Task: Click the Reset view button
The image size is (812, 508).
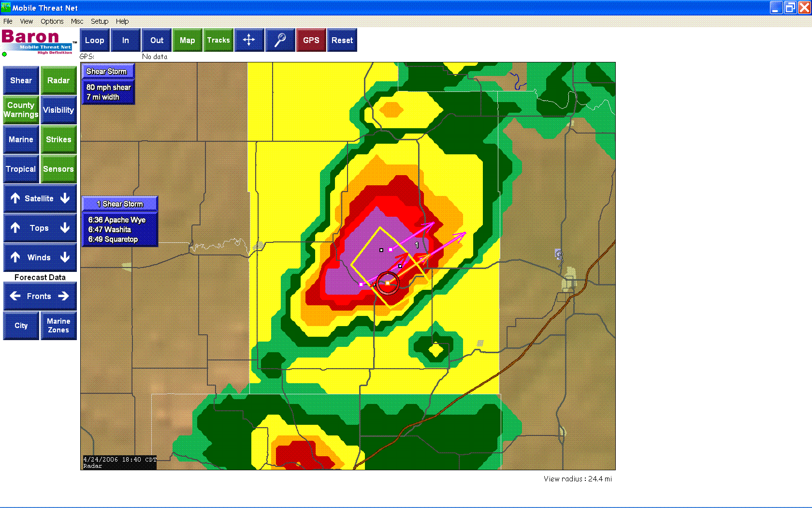Action: click(342, 40)
